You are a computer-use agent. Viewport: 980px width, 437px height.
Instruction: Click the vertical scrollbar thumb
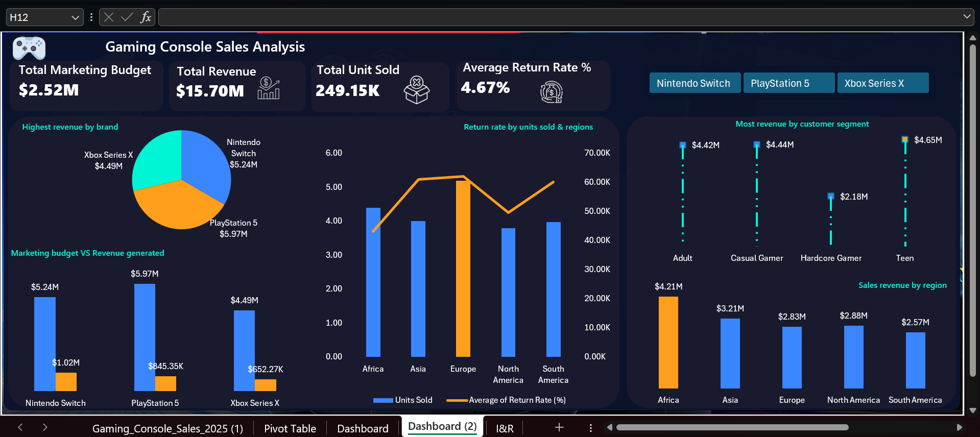(972, 210)
